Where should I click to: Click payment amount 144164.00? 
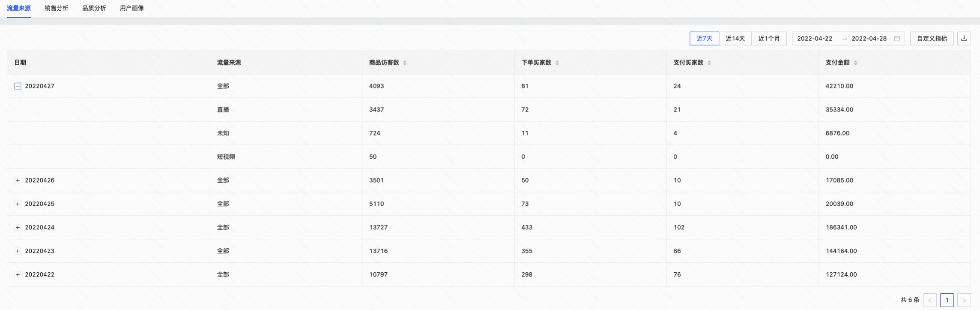[841, 251]
